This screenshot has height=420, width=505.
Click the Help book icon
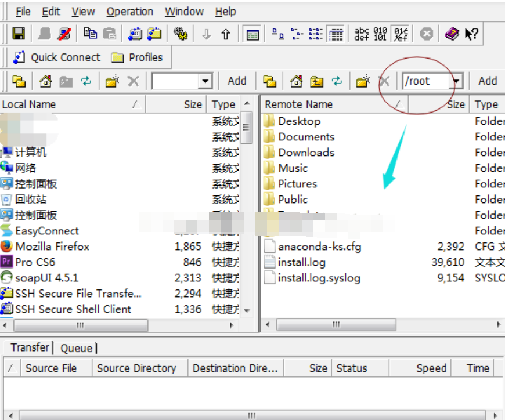point(452,34)
